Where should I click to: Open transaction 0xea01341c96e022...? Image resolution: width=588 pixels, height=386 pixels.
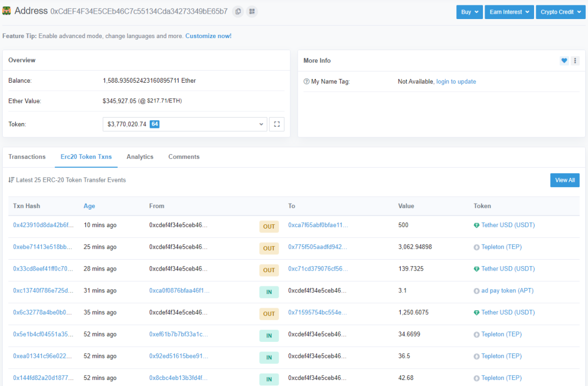(x=42, y=356)
